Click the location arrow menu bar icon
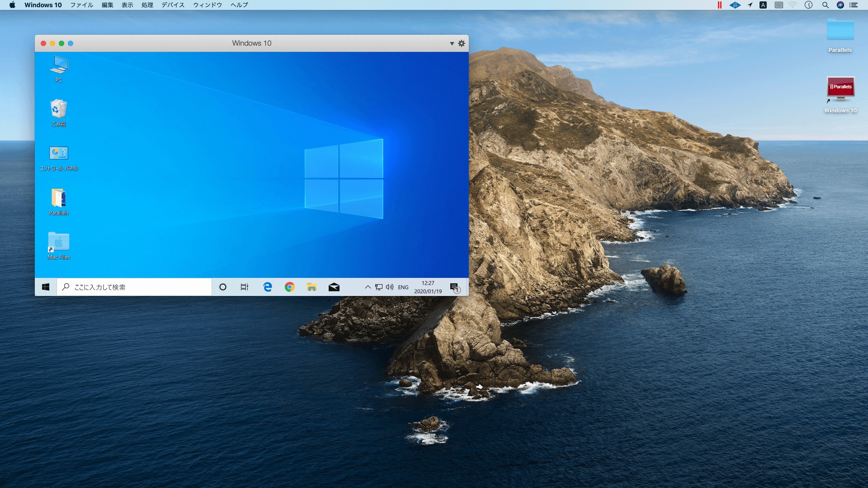The height and width of the screenshot is (488, 868). click(x=750, y=5)
